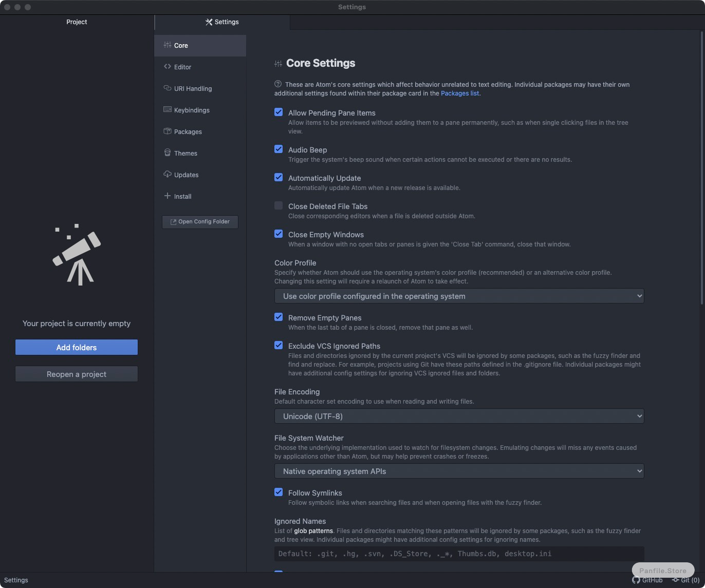Click the File System Watcher label
The width and height of the screenshot is (705, 588).
(309, 438)
